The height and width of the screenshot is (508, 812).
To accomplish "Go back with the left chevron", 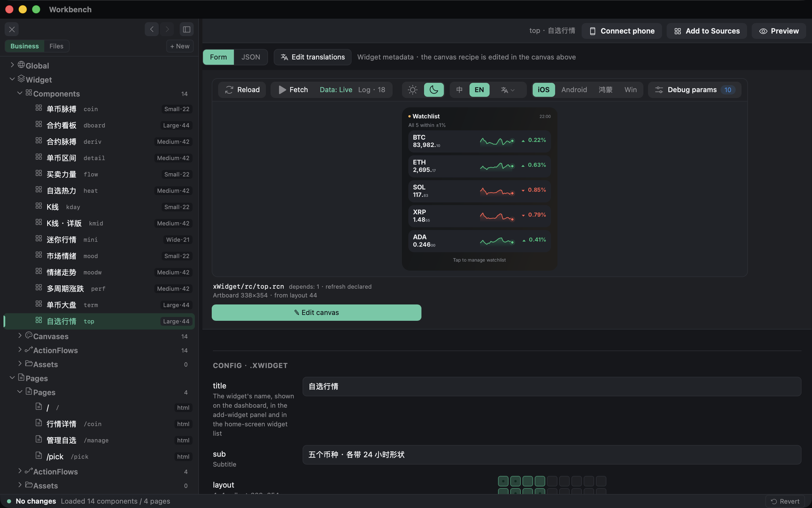I will point(152,30).
